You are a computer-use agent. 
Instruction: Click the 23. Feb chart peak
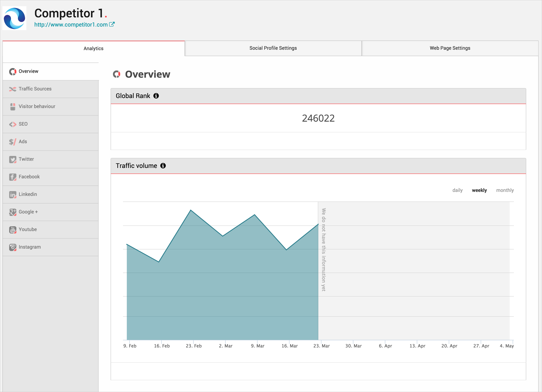pyautogui.click(x=190, y=210)
